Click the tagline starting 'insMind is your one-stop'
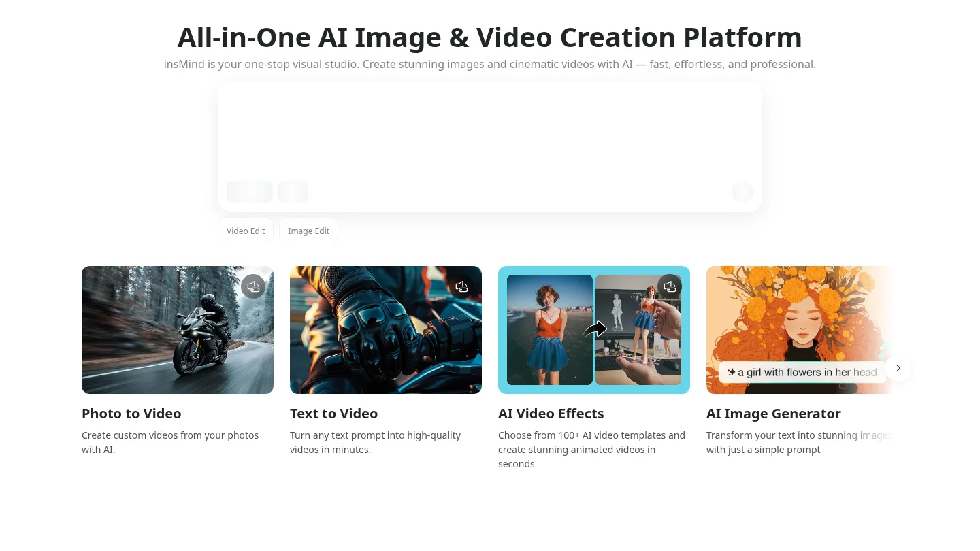980x551 pixels. point(490,65)
